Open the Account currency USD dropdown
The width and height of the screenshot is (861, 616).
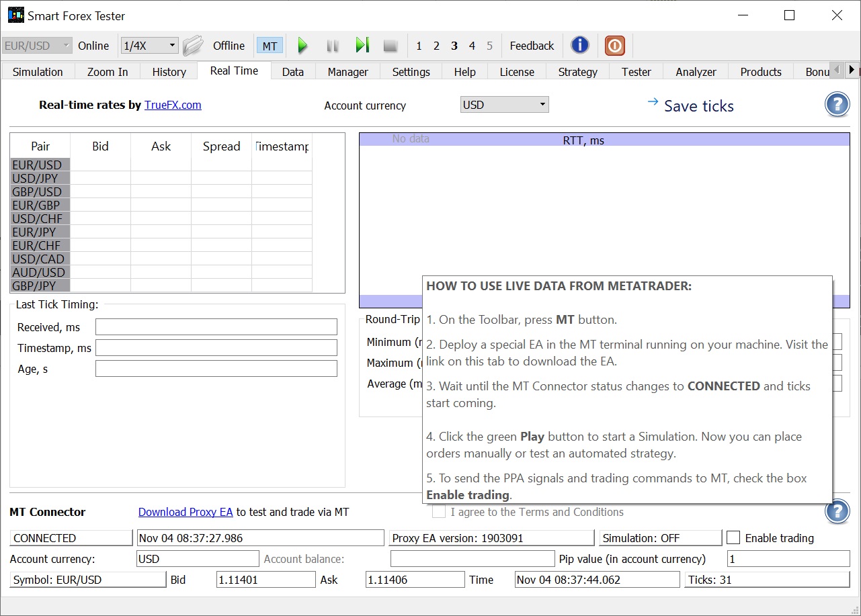pyautogui.click(x=505, y=105)
